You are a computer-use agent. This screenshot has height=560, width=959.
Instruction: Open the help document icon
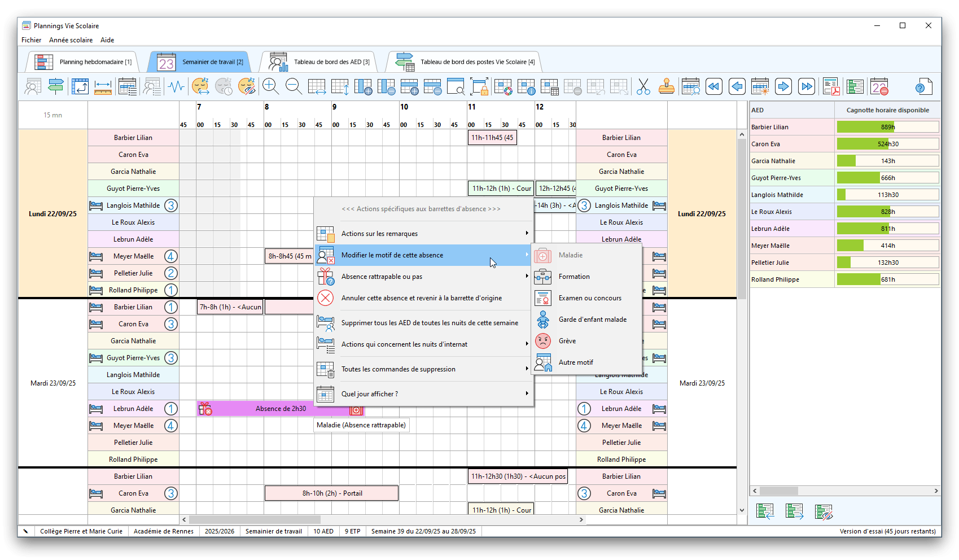pos(923,86)
